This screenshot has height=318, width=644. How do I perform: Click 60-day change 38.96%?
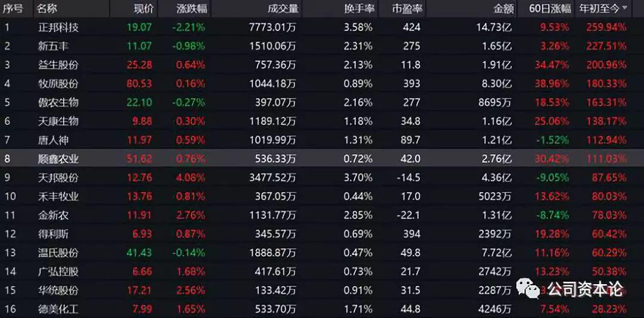(x=552, y=84)
